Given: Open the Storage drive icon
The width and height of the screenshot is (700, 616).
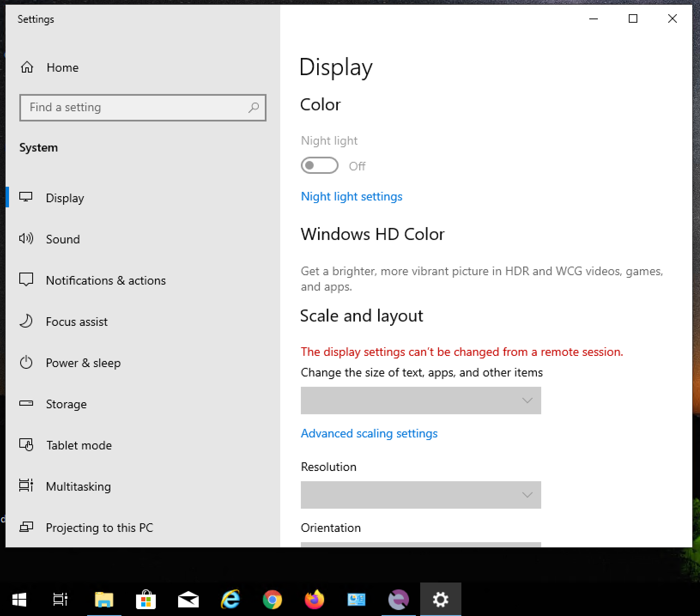Looking at the screenshot, I should [x=26, y=404].
